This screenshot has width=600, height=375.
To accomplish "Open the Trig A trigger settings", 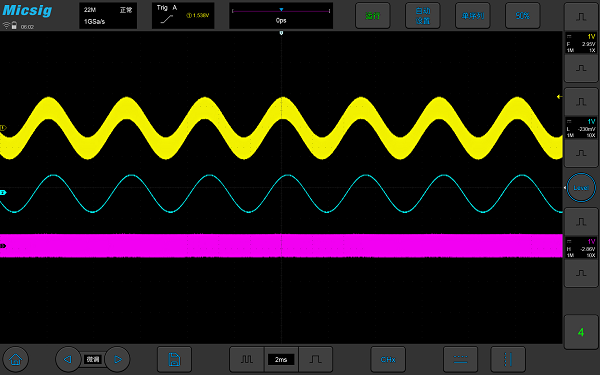I will 183,16.
